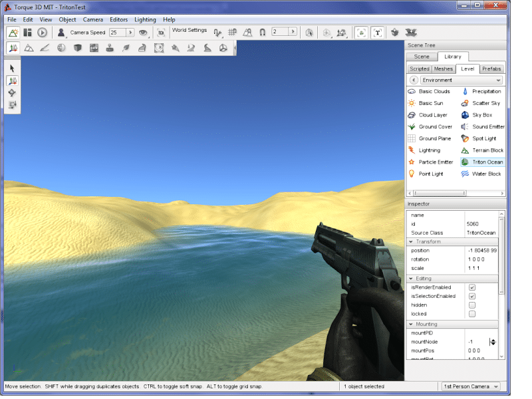The height and width of the screenshot is (399, 532).
Task: Toggle the magnet snap icon
Action: pos(262,33)
